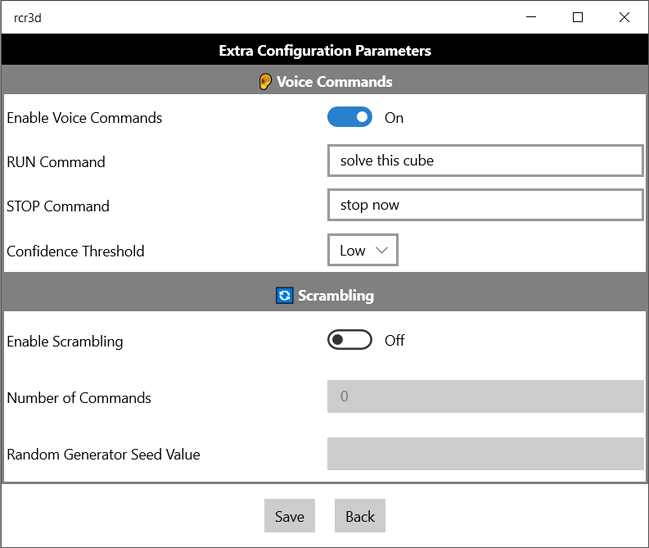Close the rcr3d window

tap(624, 17)
